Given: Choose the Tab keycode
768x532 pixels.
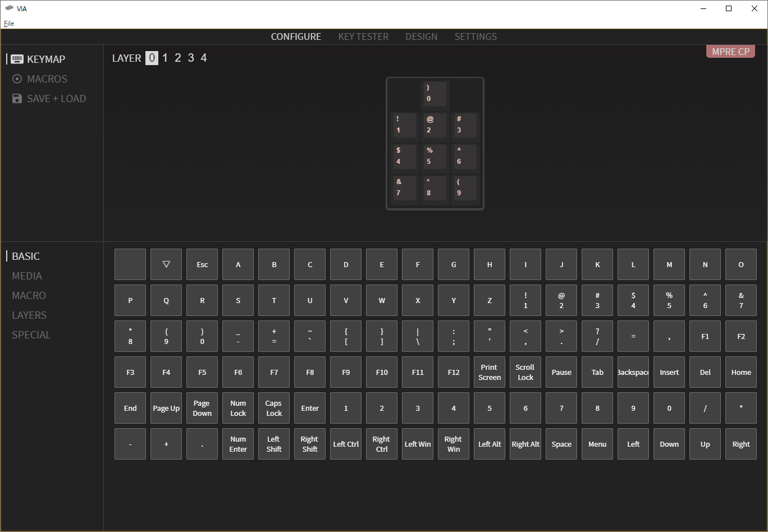Looking at the screenshot, I should (x=597, y=372).
